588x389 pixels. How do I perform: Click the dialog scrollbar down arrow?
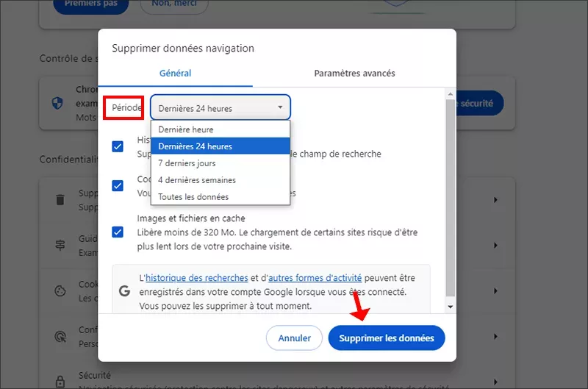pos(451,307)
